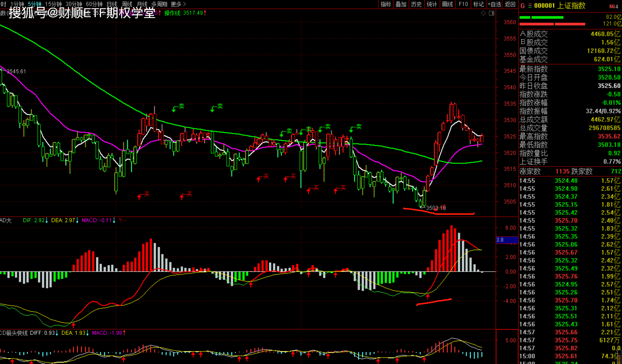Click the red G icon beside stock code
The height and width of the screenshot is (364, 622).
[x=522, y=6]
